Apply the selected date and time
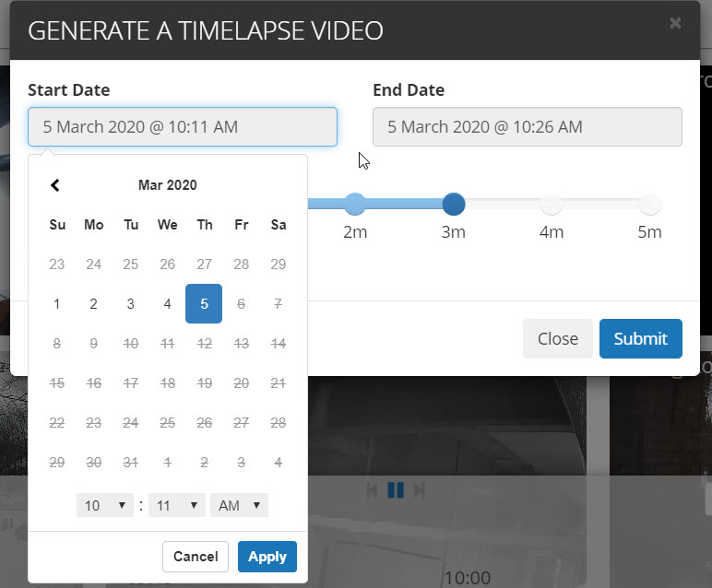The image size is (712, 588). point(267,557)
